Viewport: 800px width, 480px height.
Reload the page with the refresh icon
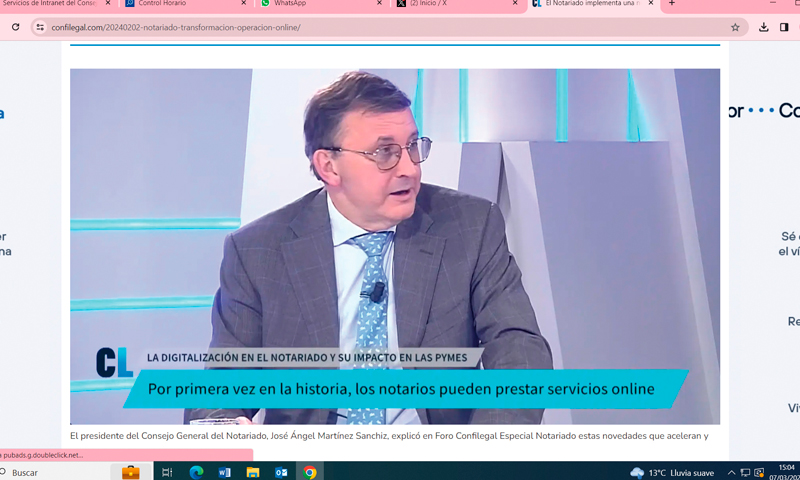tap(15, 27)
